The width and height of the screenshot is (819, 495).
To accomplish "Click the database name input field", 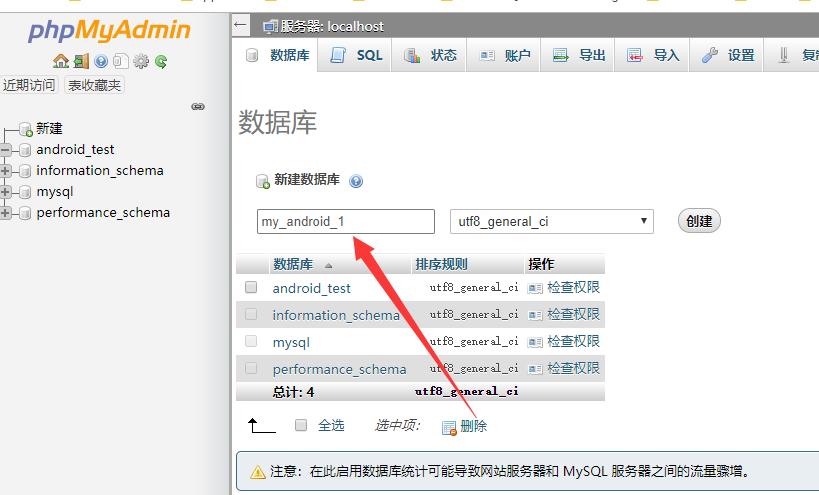I will [346, 221].
